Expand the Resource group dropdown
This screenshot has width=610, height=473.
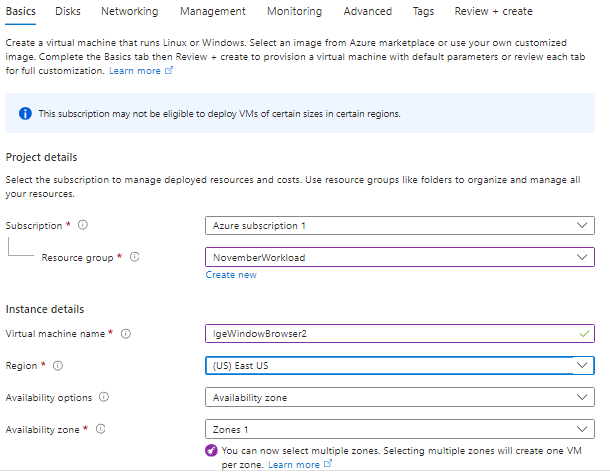(x=399, y=258)
